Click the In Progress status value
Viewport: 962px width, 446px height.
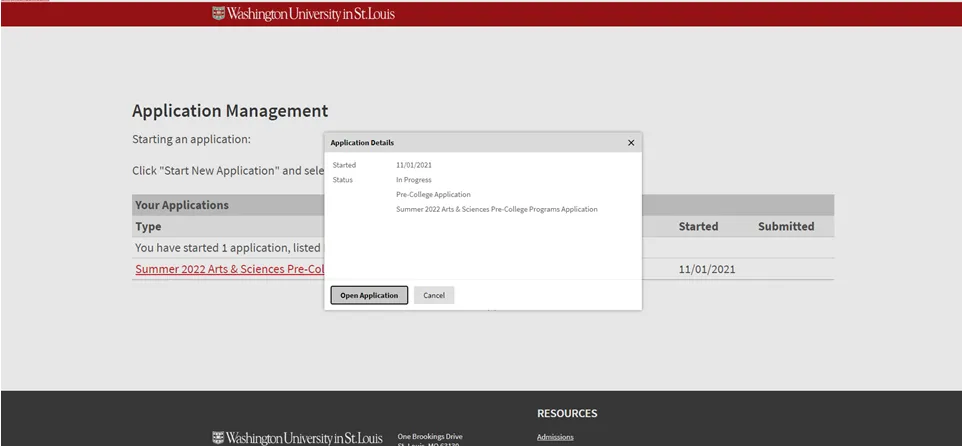click(x=414, y=180)
